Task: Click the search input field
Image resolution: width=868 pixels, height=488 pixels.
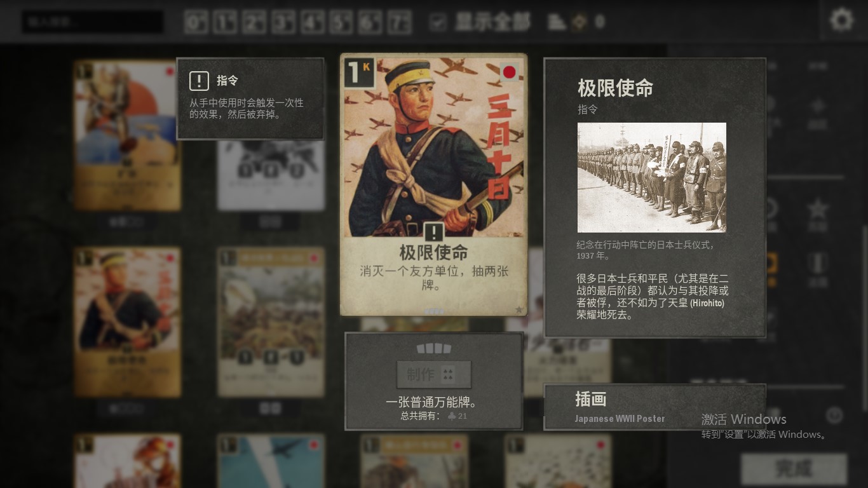Action: point(93,22)
